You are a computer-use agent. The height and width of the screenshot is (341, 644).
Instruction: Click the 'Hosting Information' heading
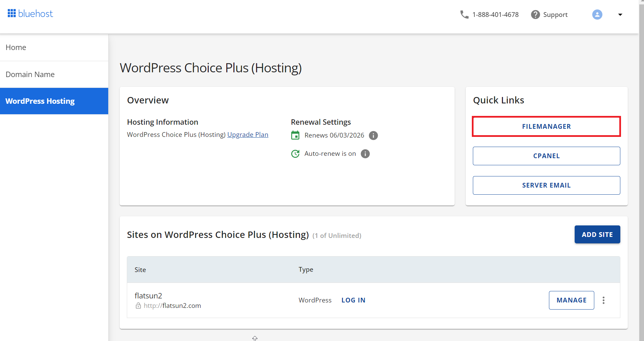(x=162, y=122)
